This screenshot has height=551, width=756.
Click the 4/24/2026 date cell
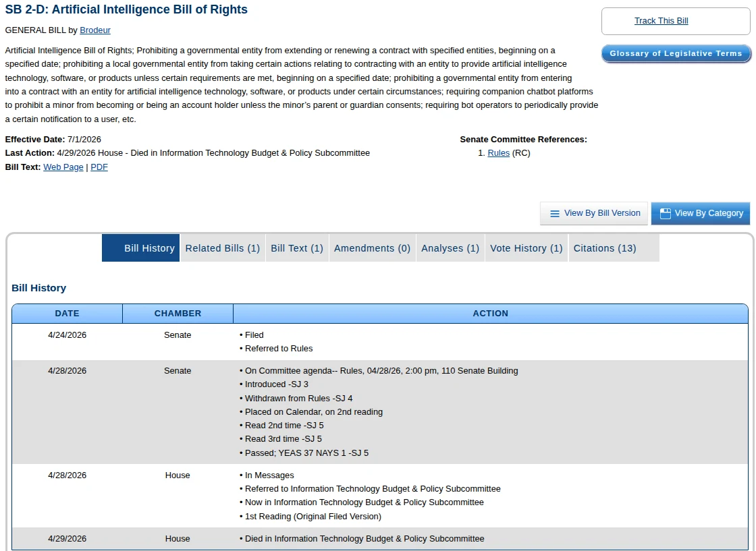point(67,335)
